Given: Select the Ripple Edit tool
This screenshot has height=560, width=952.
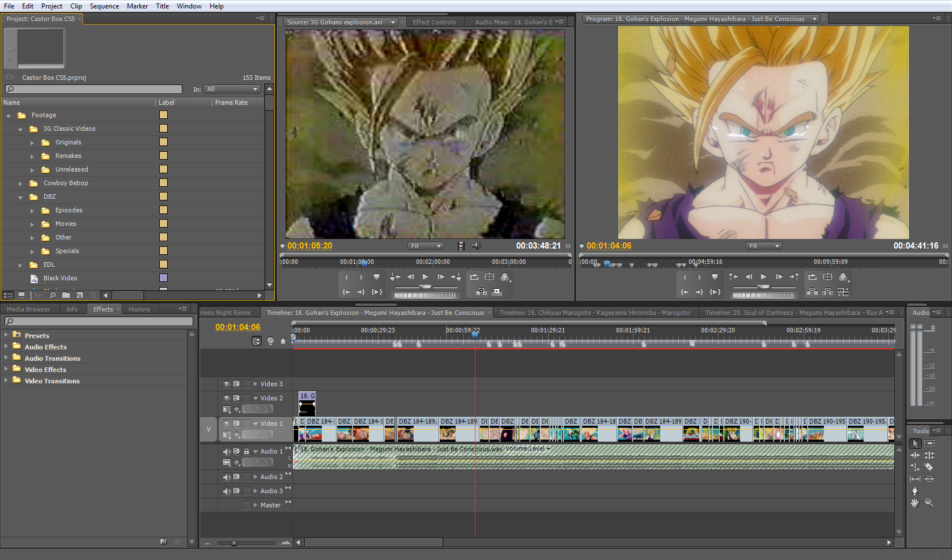Looking at the screenshot, I should tap(915, 455).
